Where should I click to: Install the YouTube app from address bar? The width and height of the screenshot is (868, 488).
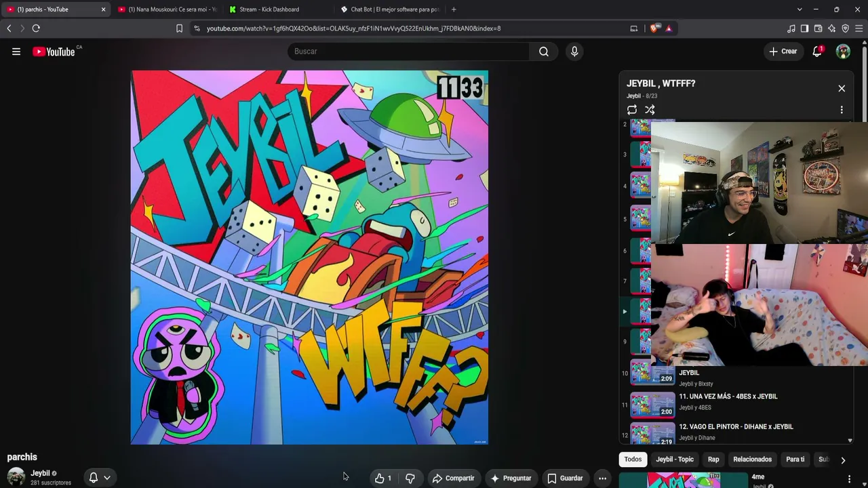point(634,28)
